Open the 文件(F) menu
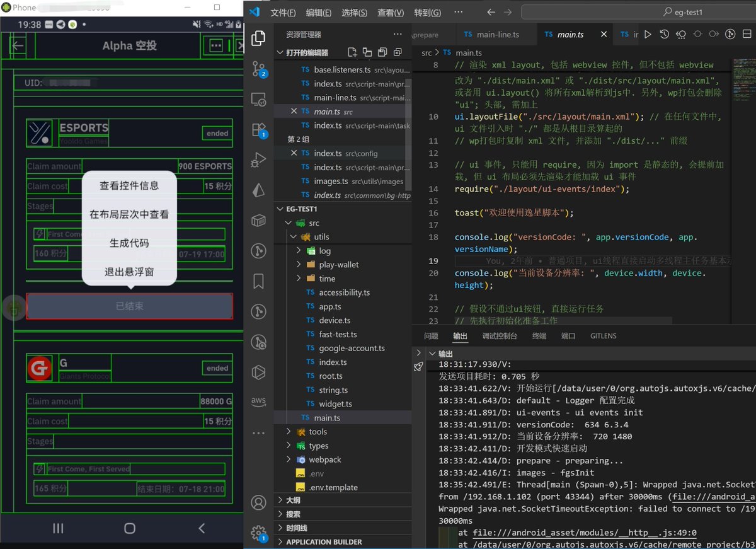Screen dimensions: 756x549 coord(283,13)
